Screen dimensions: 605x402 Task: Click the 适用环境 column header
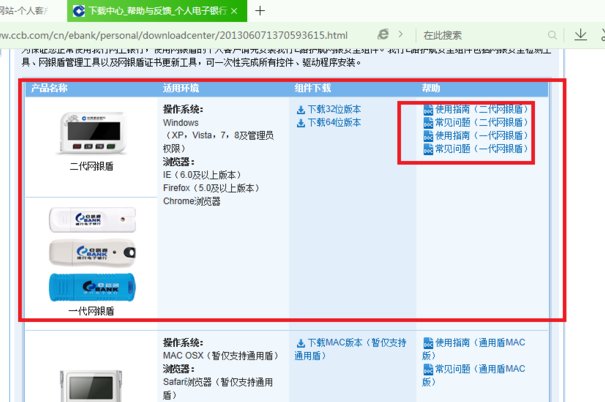(x=181, y=88)
